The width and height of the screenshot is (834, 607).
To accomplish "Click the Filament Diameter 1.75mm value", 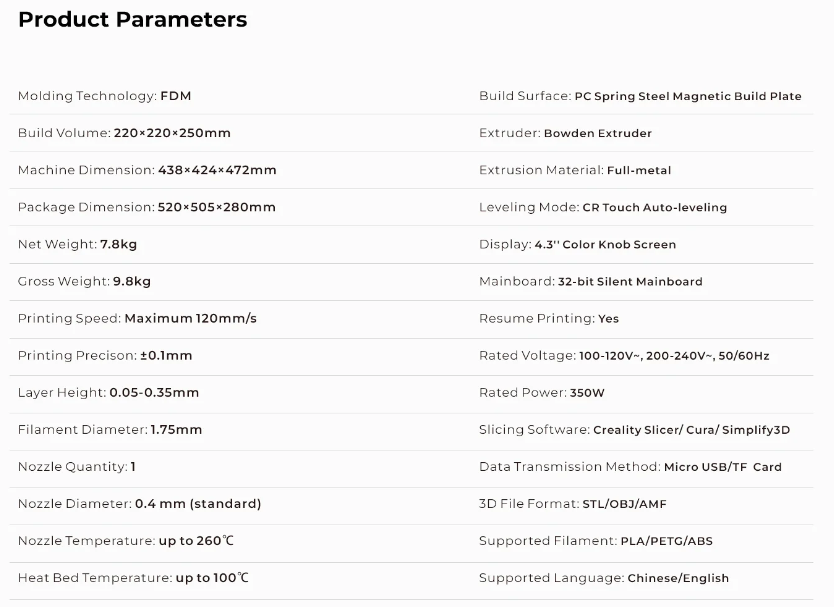I will click(176, 429).
